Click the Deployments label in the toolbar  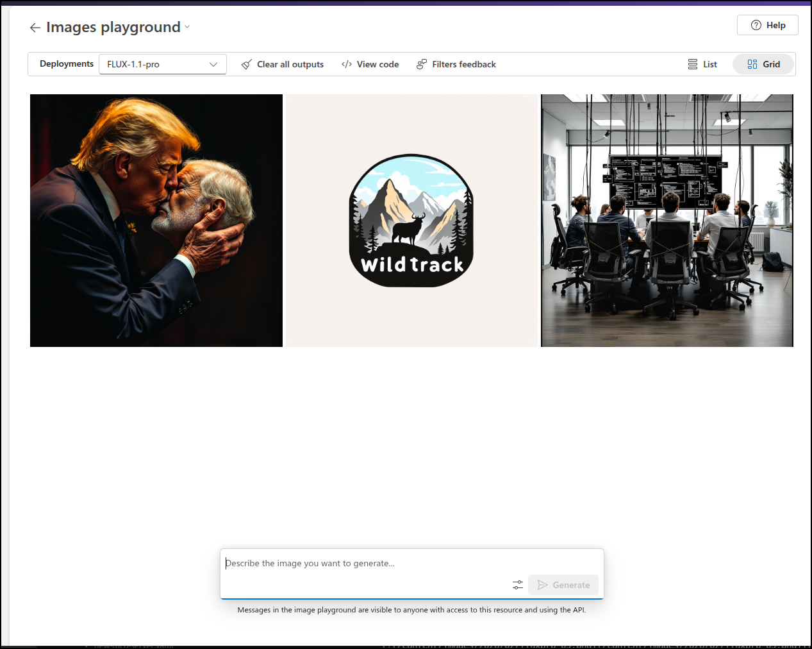click(x=67, y=64)
